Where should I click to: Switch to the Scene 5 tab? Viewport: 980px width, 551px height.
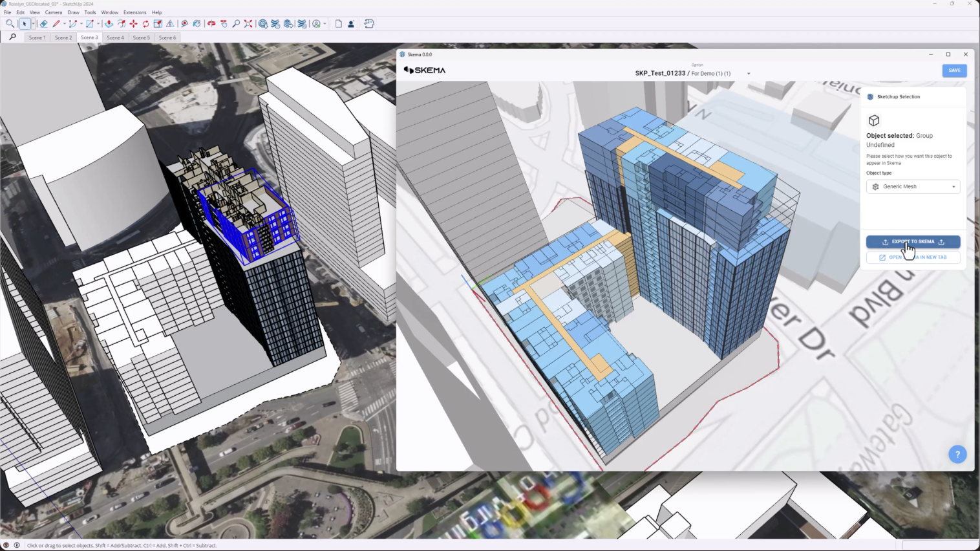click(141, 38)
